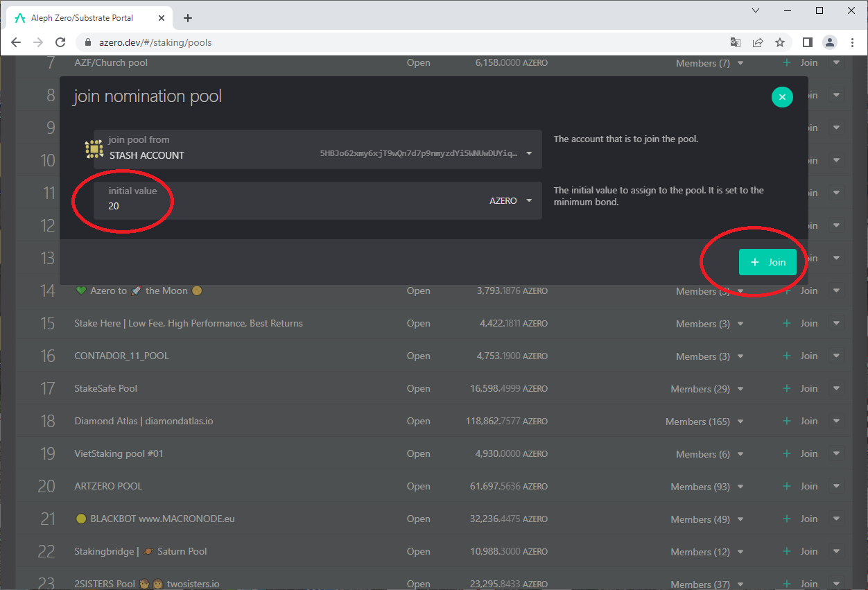Viewport: 868px width, 590px height.
Task: Reload the azero.dev page
Action: click(61, 42)
